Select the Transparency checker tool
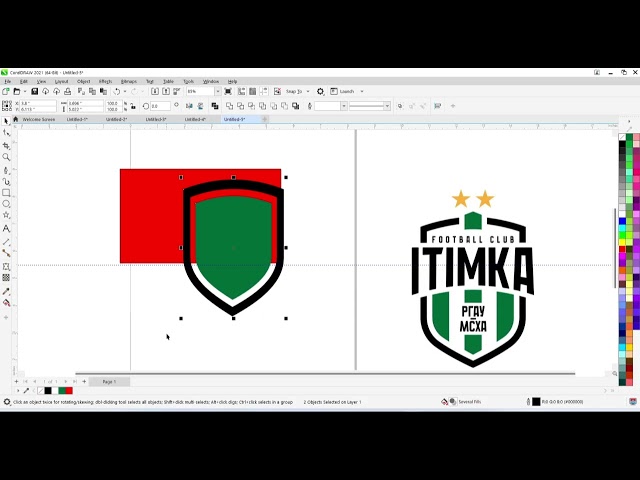This screenshot has width=640, height=480. (x=6, y=278)
